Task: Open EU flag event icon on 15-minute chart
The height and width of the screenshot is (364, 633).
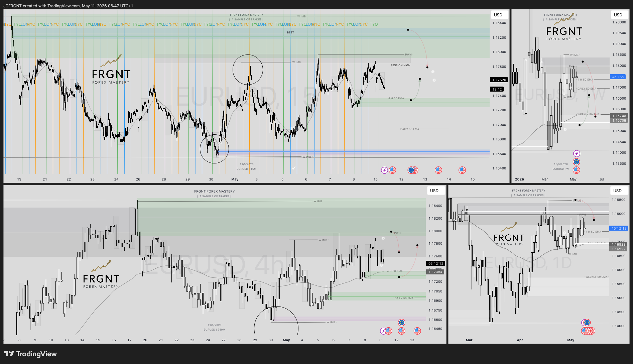Action: [411, 170]
